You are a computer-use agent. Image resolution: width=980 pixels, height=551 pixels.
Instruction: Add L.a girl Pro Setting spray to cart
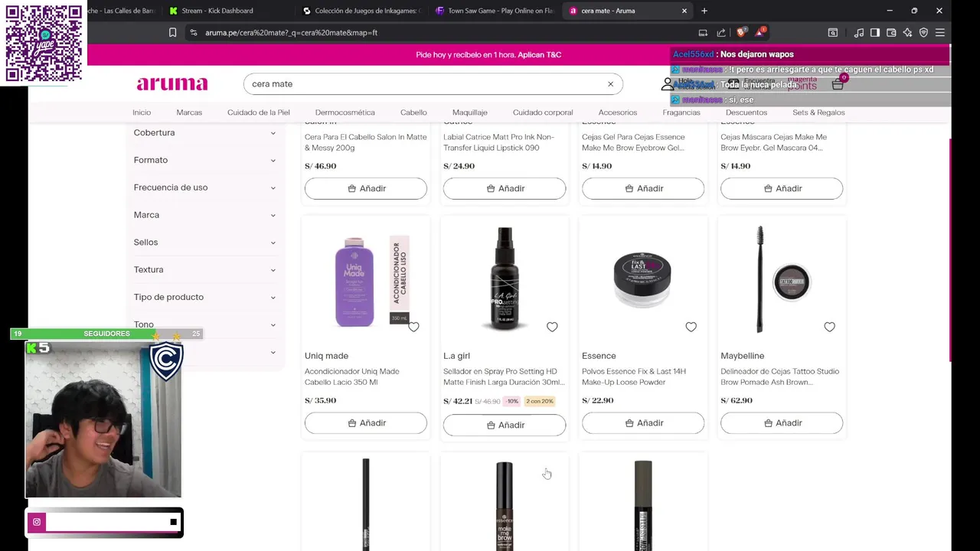pos(505,425)
